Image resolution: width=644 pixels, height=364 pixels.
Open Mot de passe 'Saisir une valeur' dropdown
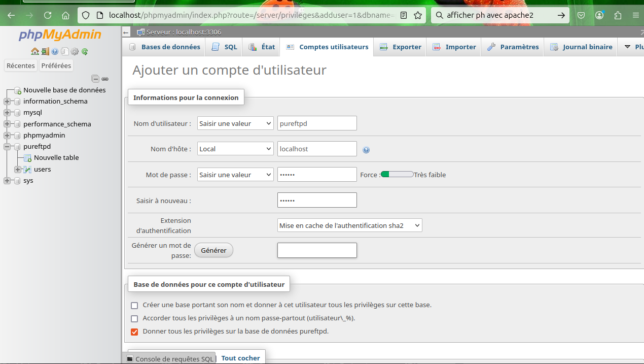pyautogui.click(x=235, y=175)
